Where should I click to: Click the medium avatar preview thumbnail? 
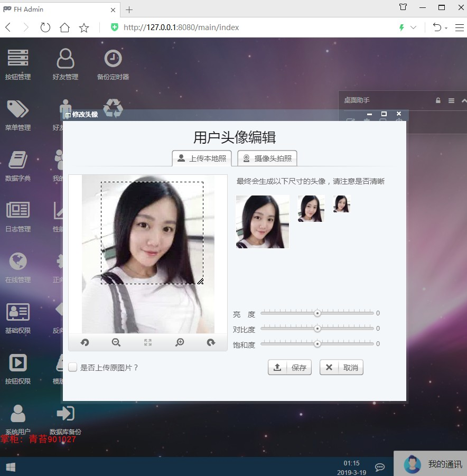(311, 209)
